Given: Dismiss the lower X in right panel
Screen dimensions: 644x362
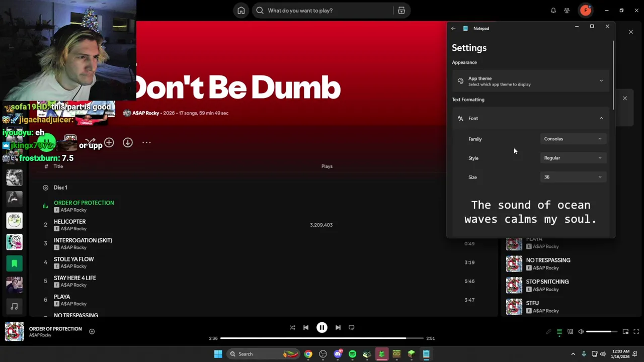Looking at the screenshot, I should 625,99.
